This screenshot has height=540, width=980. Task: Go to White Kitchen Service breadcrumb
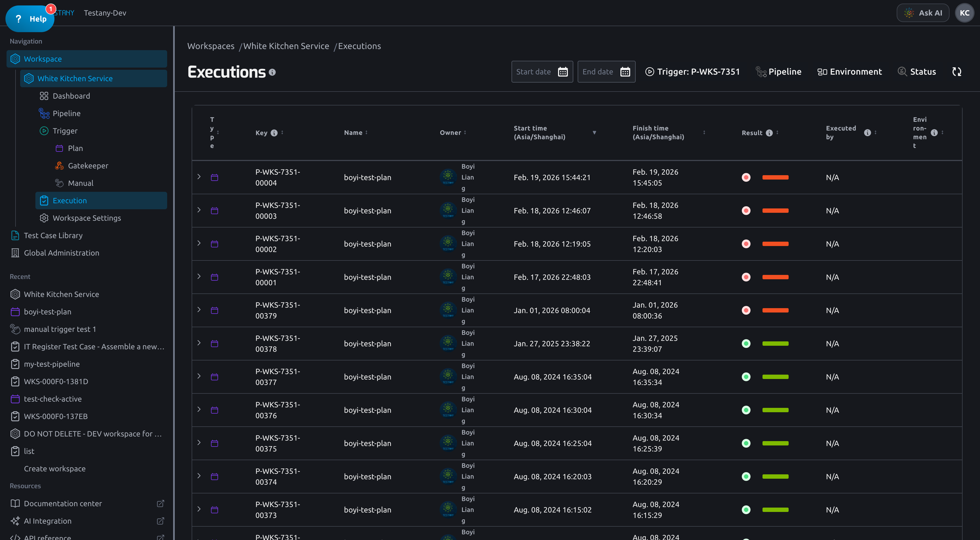(286, 46)
